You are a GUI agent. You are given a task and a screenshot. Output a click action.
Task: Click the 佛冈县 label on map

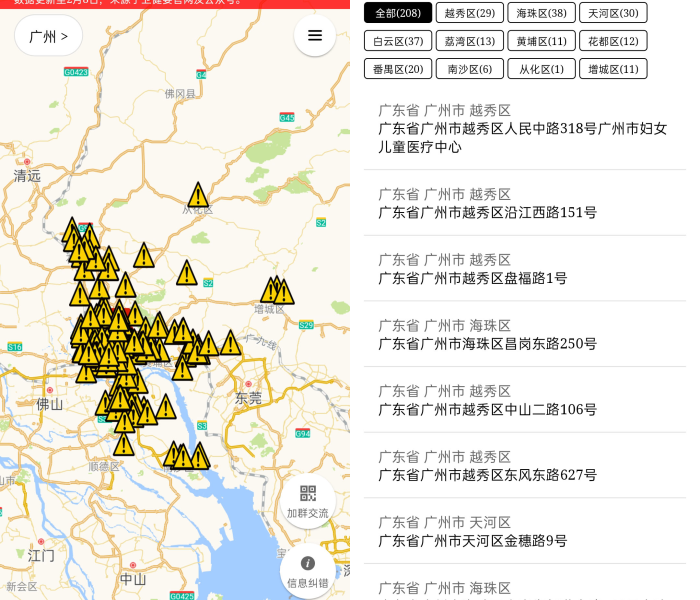click(180, 93)
